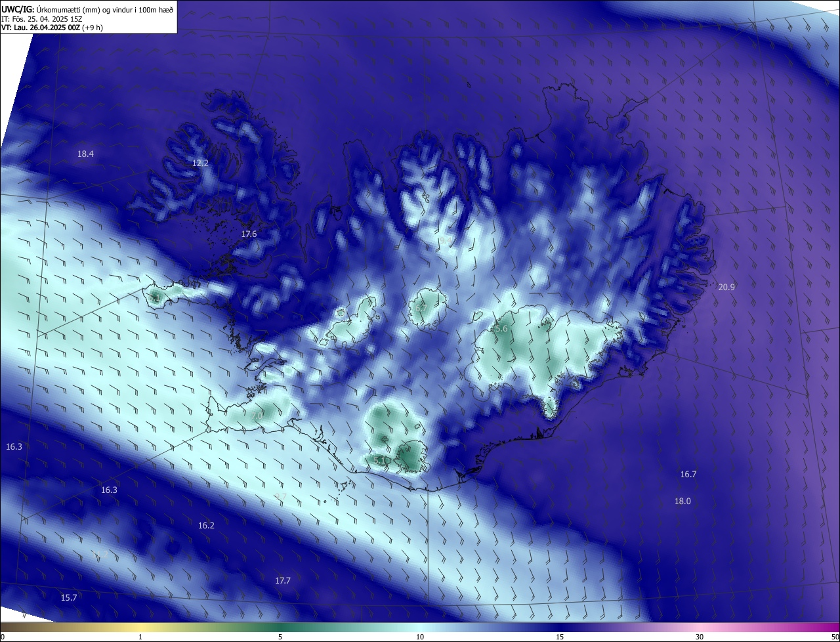Click the colorbar tick label 30

point(700,637)
